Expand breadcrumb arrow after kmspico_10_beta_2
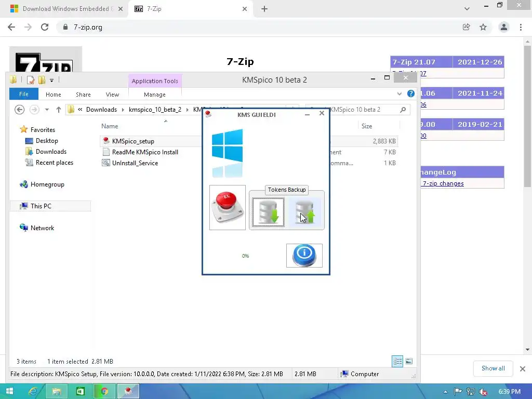Viewport: 532px width, 399px height. (x=187, y=110)
